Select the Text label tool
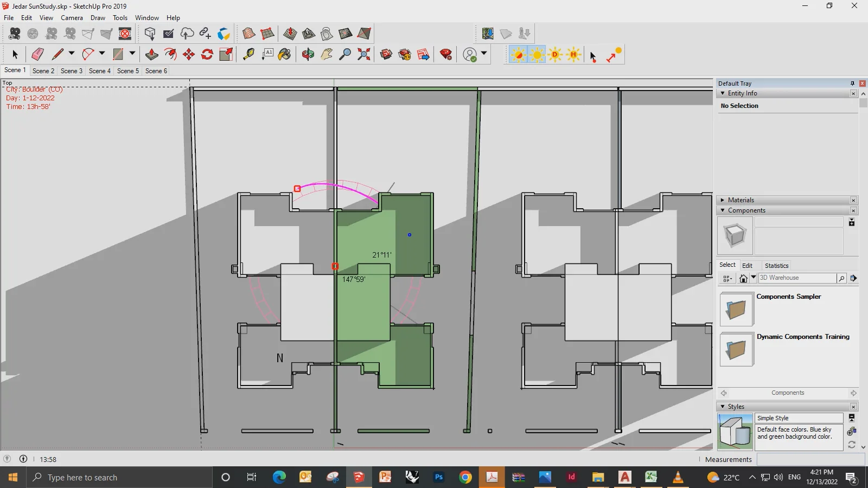Image resolution: width=868 pixels, height=488 pixels. point(267,54)
